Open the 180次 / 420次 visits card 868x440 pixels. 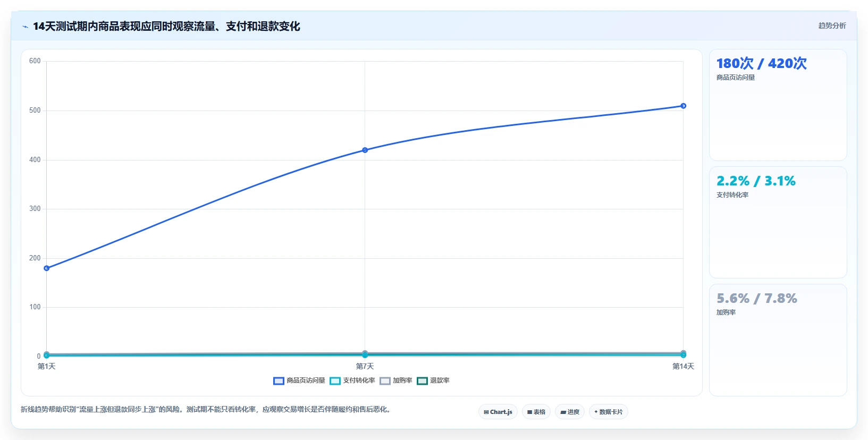click(x=778, y=105)
